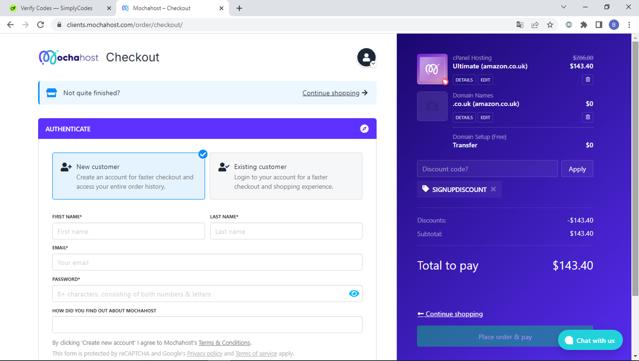
Task: Click the Discounts value -$143.40
Action: click(x=580, y=220)
